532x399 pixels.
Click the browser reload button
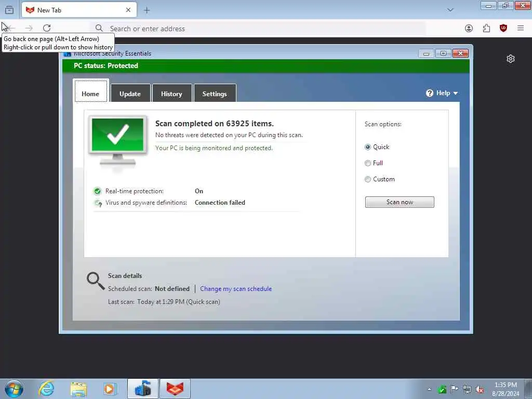[x=47, y=28]
